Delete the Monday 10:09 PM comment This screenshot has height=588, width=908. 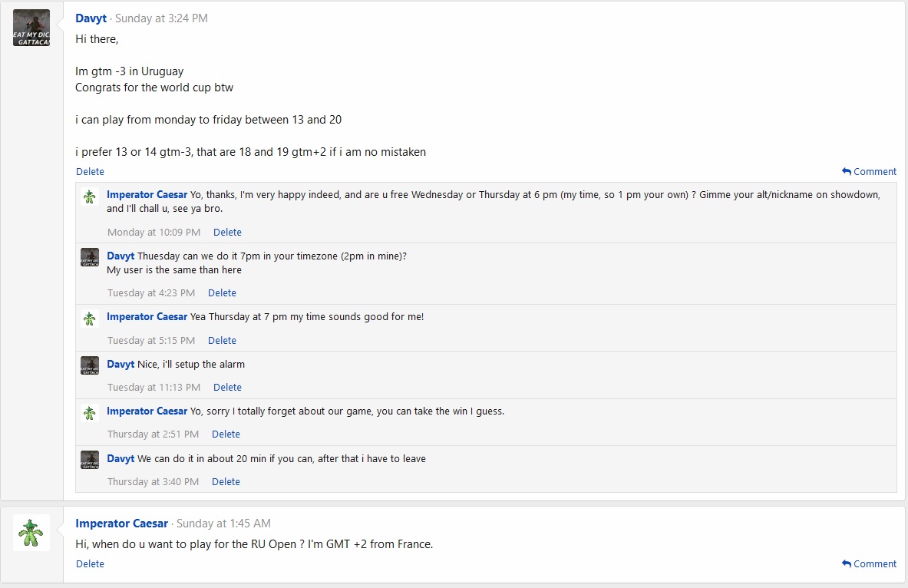pos(227,233)
